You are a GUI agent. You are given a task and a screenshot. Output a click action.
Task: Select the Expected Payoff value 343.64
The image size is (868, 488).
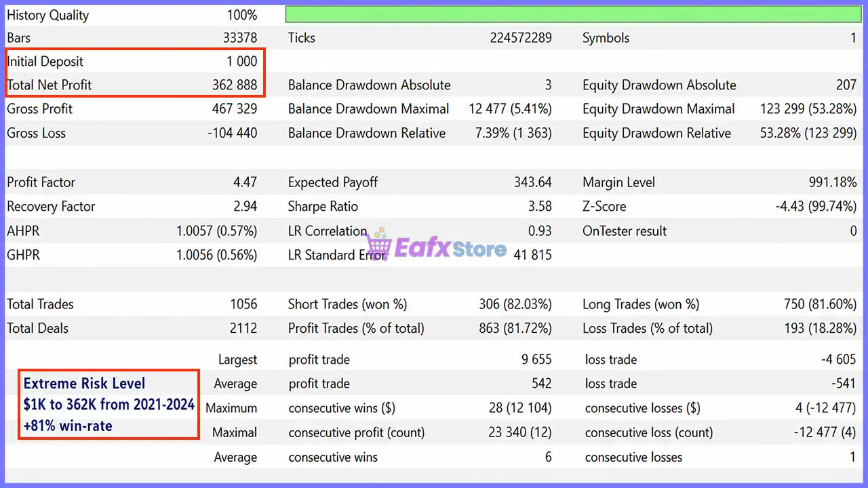point(533,182)
